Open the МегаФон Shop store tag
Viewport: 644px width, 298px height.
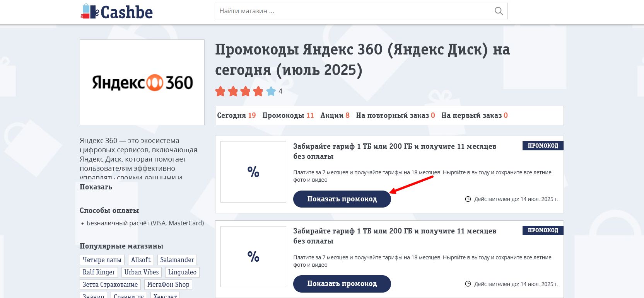(x=168, y=284)
